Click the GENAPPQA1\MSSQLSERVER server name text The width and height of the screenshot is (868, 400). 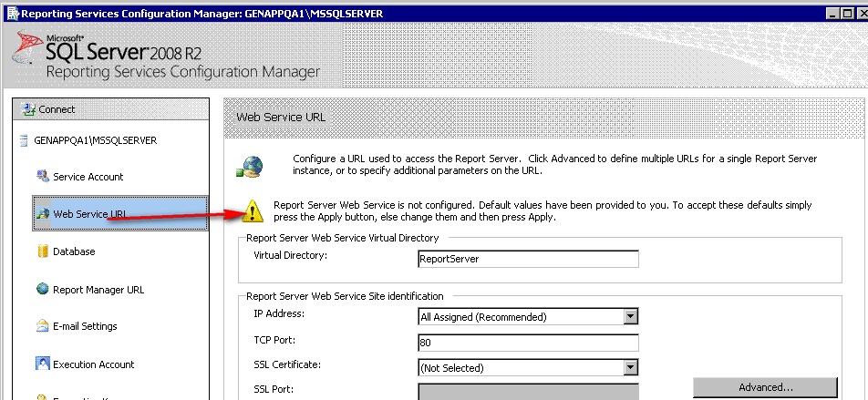tap(96, 140)
